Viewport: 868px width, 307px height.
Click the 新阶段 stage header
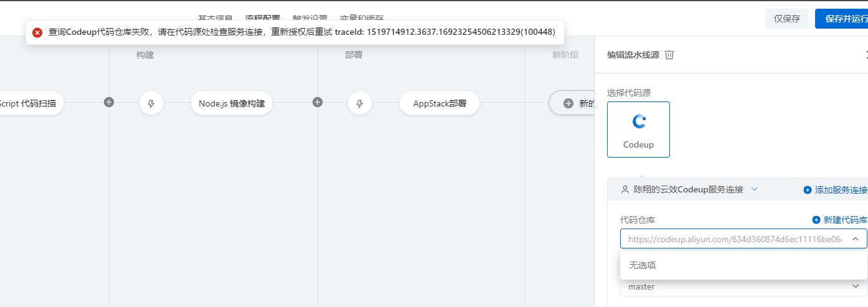point(565,55)
